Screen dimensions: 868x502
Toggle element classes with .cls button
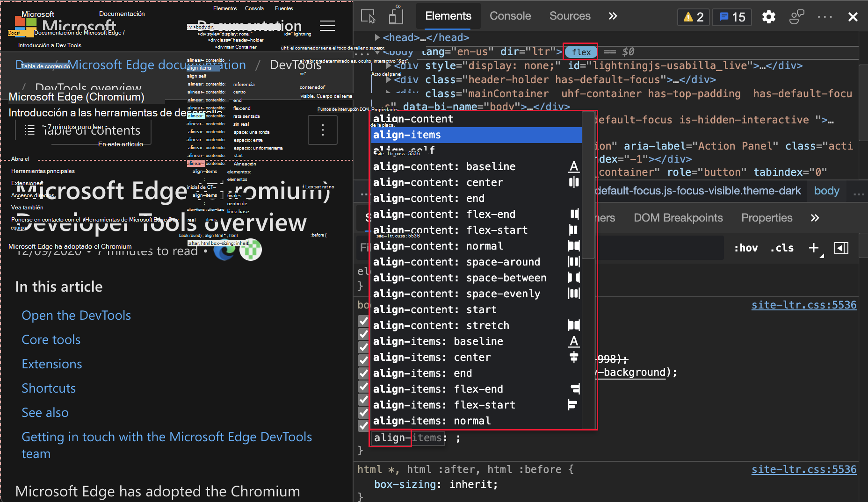[x=781, y=248]
